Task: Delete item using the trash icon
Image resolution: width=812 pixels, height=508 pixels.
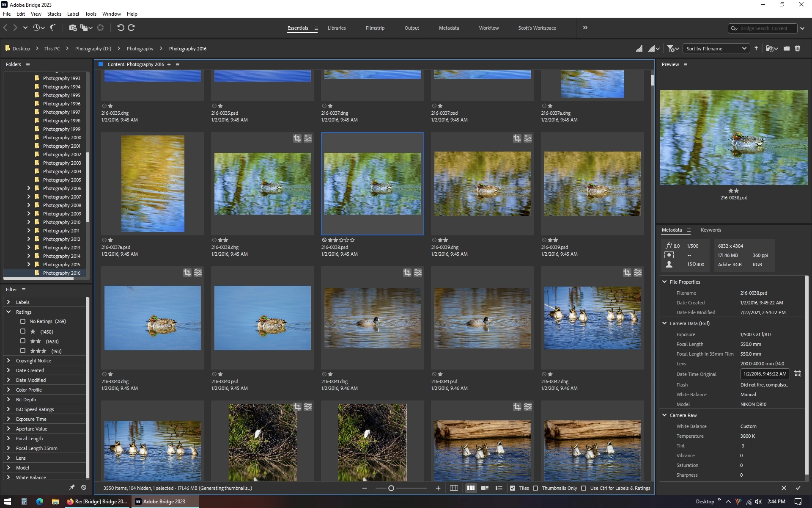Action: [797, 49]
